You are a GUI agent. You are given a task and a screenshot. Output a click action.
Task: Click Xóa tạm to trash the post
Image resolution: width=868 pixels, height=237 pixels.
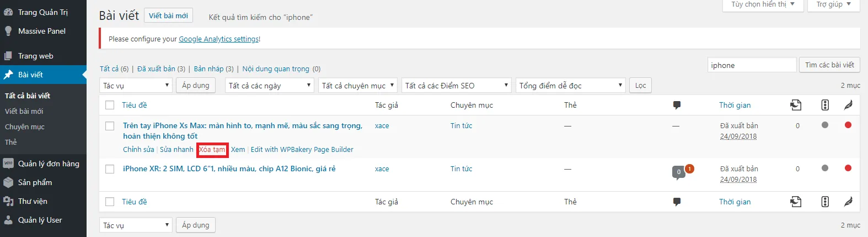coord(212,150)
